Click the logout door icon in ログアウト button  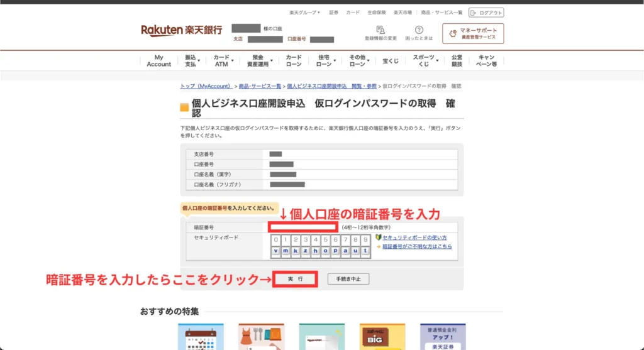point(473,13)
